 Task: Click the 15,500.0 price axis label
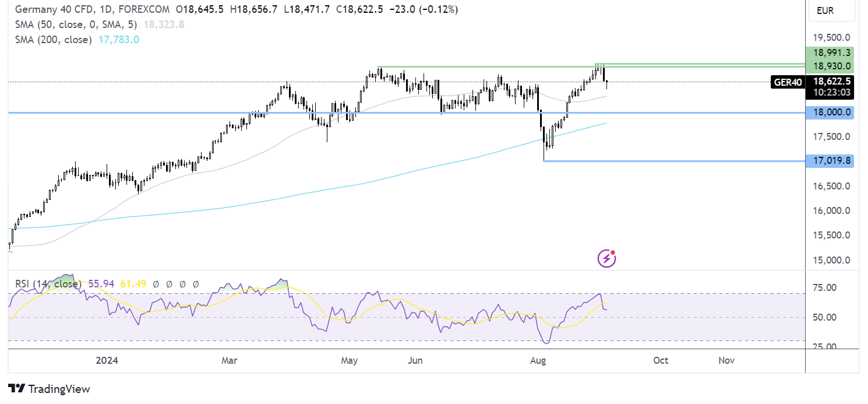[832, 235]
